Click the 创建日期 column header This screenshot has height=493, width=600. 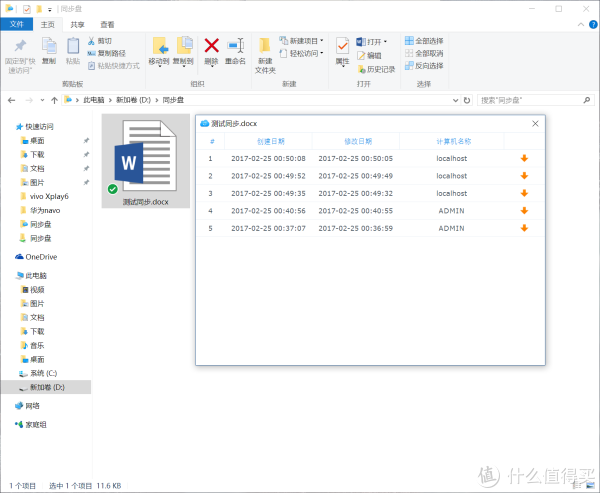271,141
